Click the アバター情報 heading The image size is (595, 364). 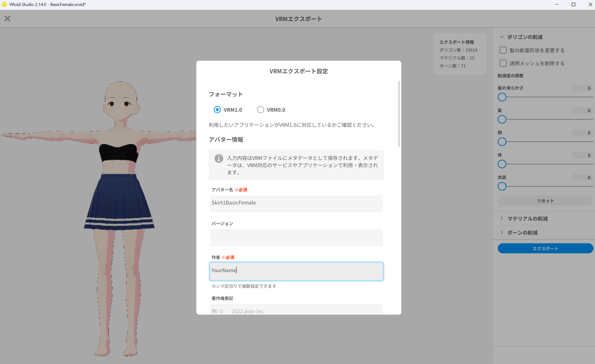click(x=225, y=140)
